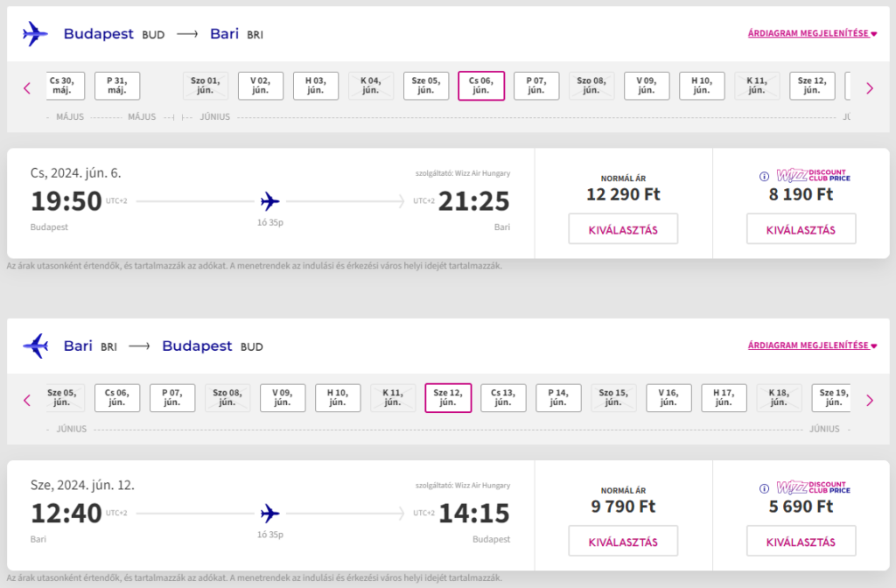Select normal price 9 790 Ft return fare
This screenshot has width=896, height=588.
click(623, 542)
